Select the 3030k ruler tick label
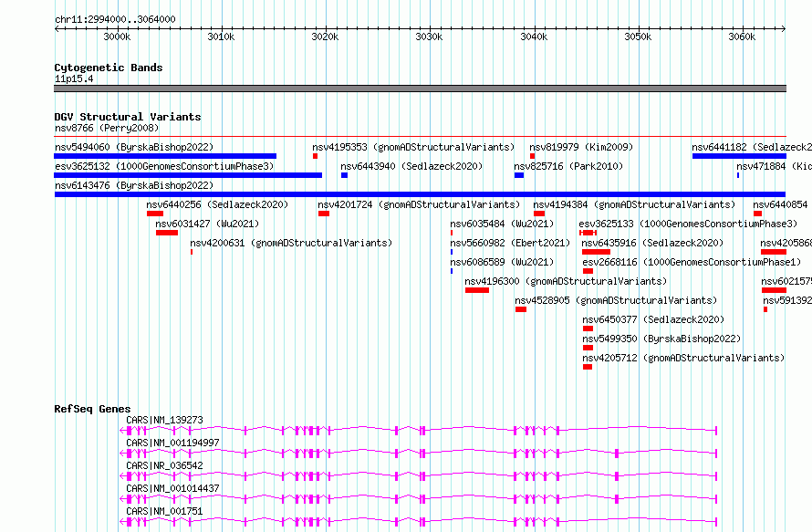This screenshot has height=532, width=812. (x=430, y=37)
